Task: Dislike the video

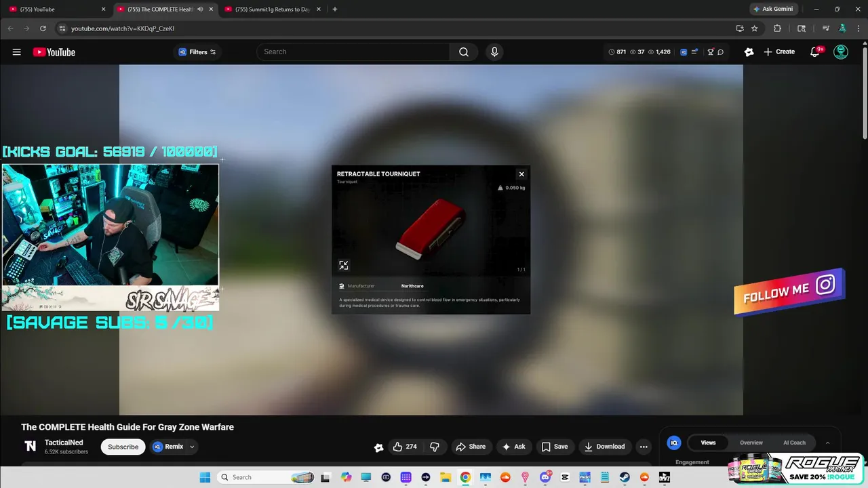Action: coord(435,447)
